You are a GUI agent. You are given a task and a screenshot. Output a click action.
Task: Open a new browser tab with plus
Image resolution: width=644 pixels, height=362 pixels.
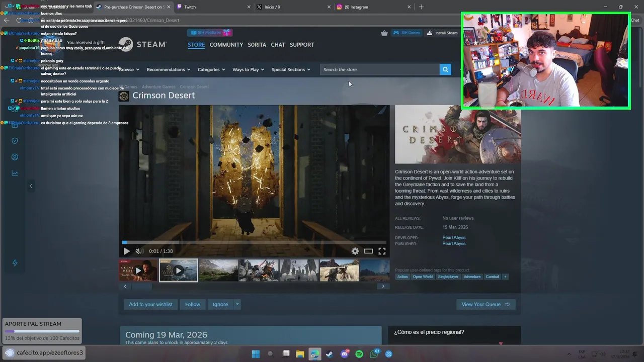coord(421,7)
